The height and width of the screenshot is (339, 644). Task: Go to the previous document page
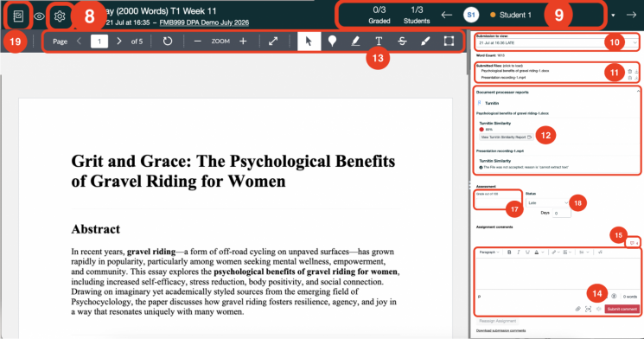(80, 42)
